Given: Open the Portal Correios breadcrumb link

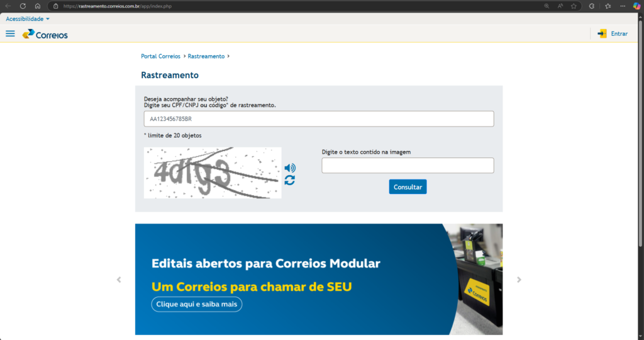Looking at the screenshot, I should 160,56.
